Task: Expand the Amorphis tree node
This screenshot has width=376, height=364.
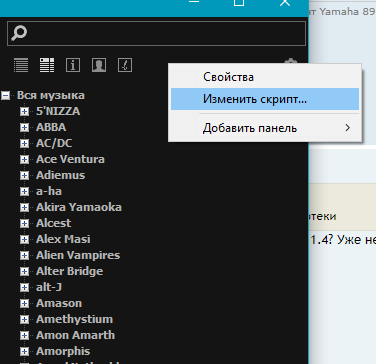Action: point(24,351)
